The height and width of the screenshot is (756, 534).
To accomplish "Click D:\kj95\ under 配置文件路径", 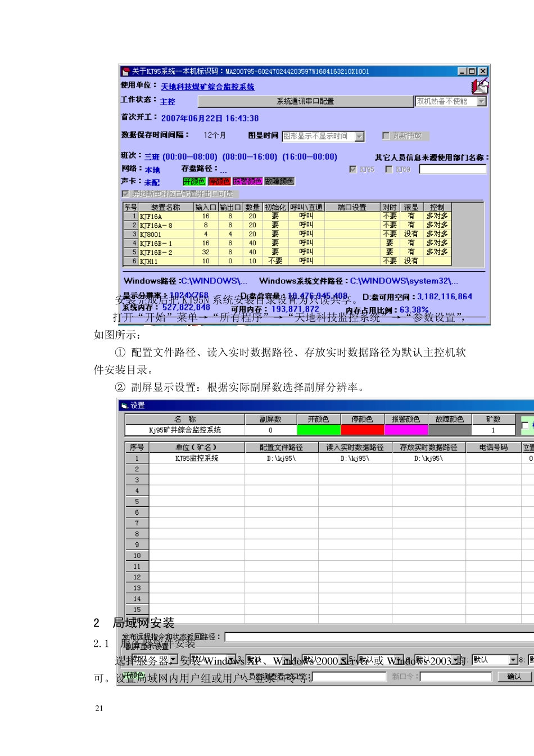I will coord(281,458).
